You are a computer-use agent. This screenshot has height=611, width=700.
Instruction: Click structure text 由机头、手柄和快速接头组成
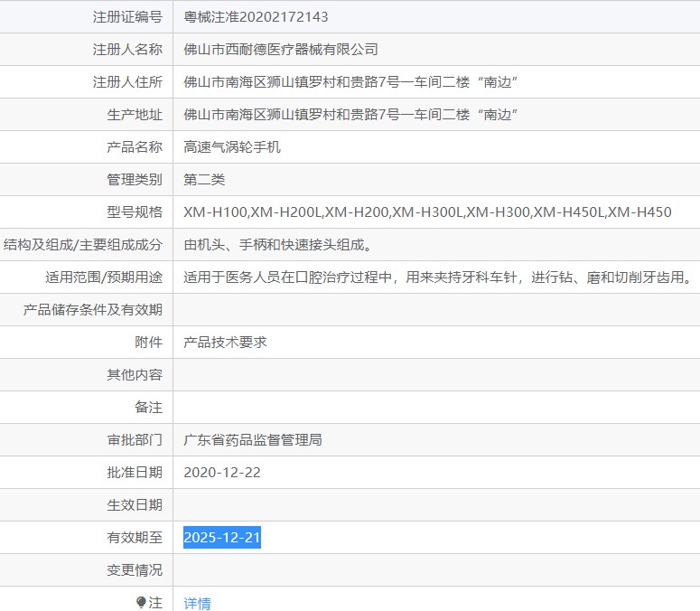(x=277, y=245)
